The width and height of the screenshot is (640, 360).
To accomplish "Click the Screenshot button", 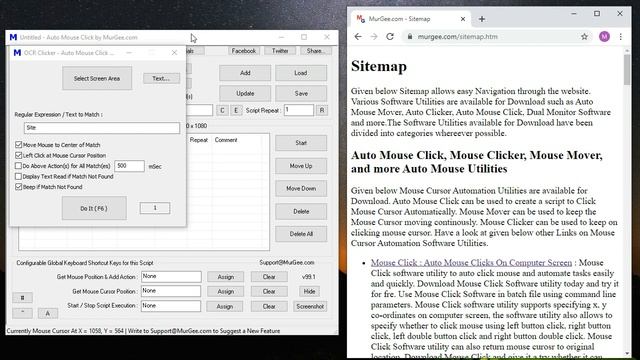I will [x=310, y=306].
